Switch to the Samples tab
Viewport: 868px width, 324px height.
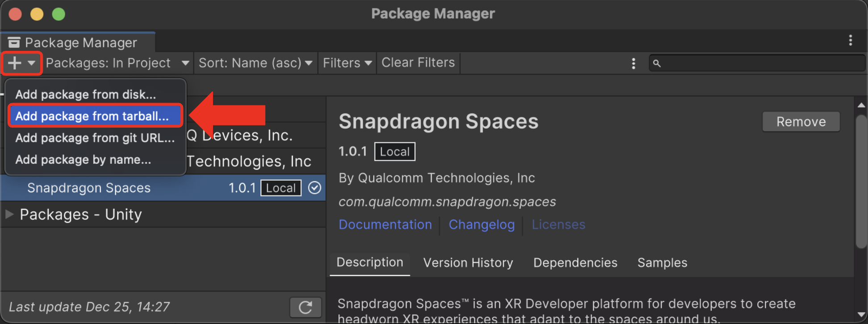click(662, 263)
